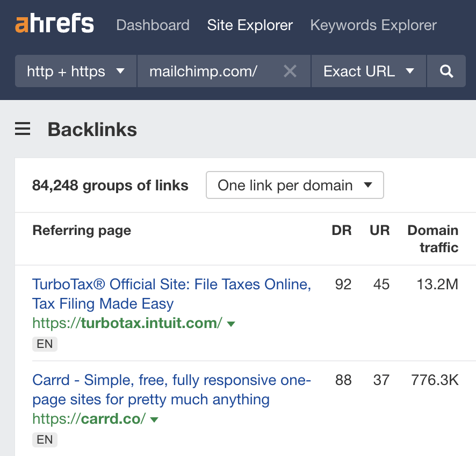Open the http + https protocol dropdown
The image size is (476, 456).
[75, 70]
